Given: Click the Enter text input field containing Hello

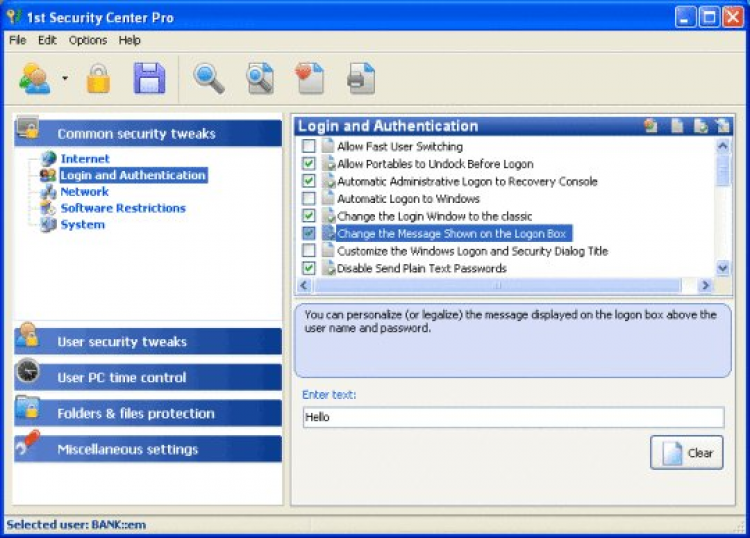Looking at the screenshot, I should tap(513, 417).
